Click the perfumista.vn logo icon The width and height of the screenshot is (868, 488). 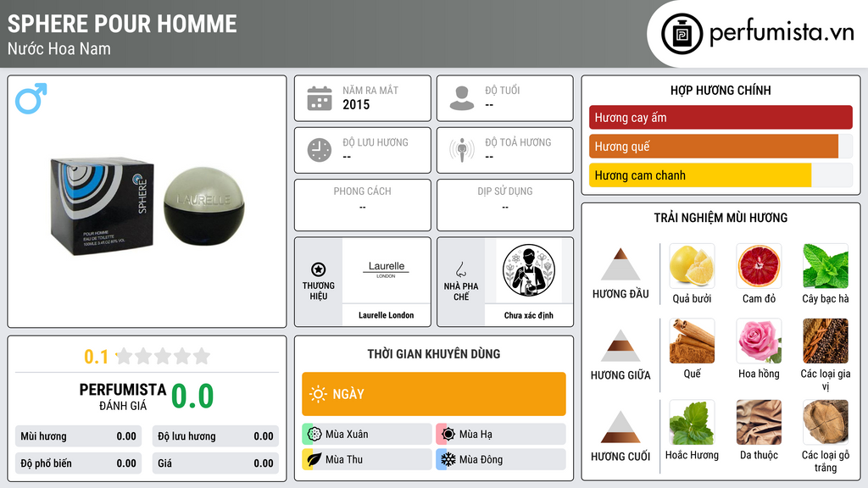[x=682, y=34]
